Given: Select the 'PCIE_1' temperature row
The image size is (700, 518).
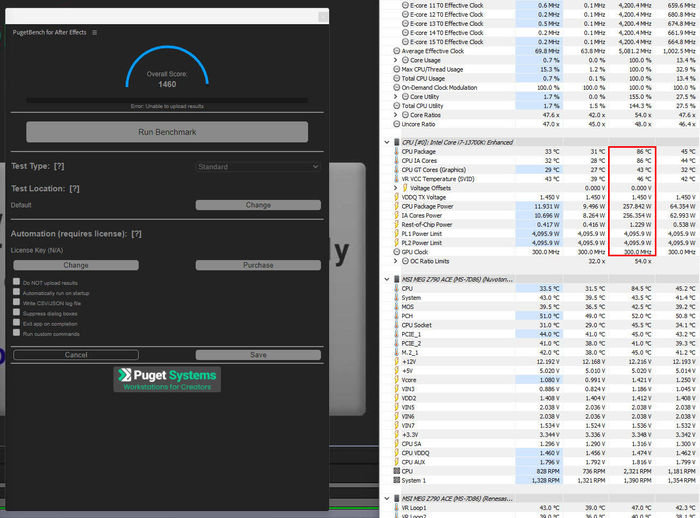Looking at the screenshot, I should [541, 334].
